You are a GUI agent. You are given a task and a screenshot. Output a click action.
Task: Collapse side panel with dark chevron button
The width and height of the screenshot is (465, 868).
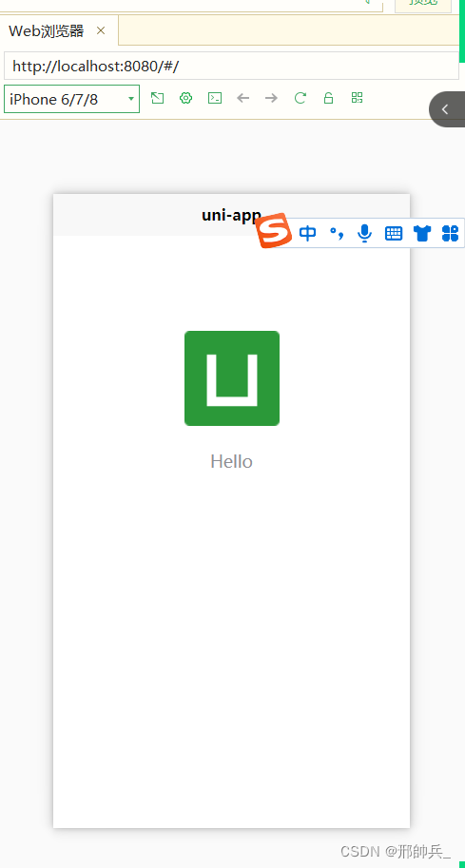447,109
